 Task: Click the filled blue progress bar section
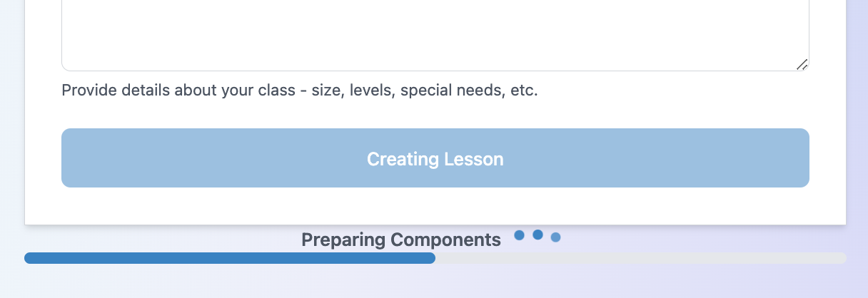(228, 258)
